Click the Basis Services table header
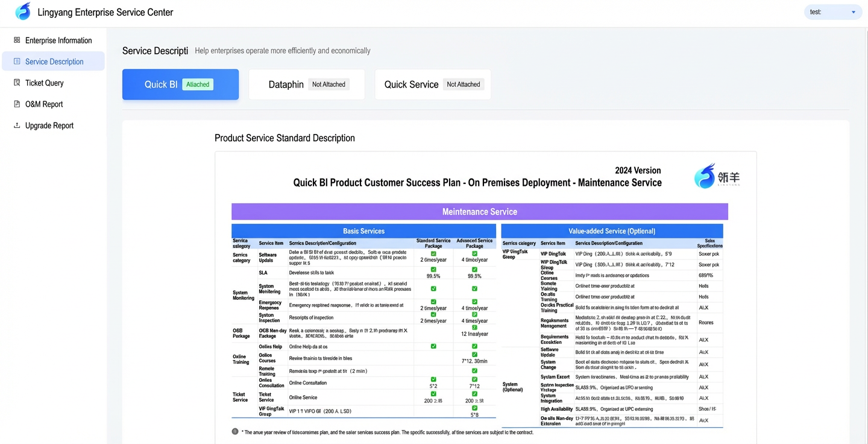868x444 pixels. tap(363, 231)
